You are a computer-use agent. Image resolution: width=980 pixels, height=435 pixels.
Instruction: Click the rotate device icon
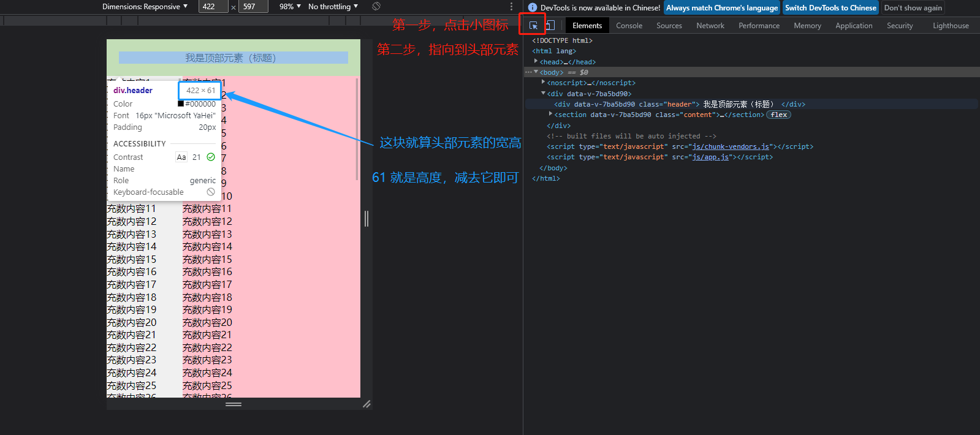[x=376, y=6]
